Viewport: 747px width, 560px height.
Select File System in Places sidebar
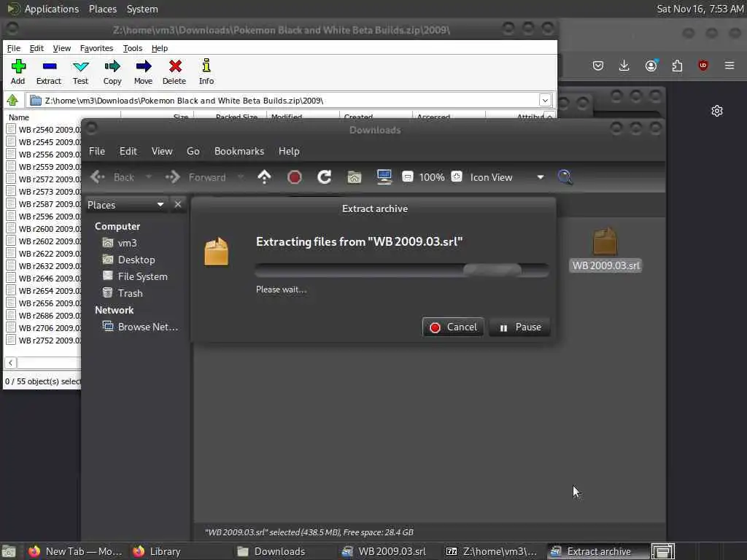135,276
